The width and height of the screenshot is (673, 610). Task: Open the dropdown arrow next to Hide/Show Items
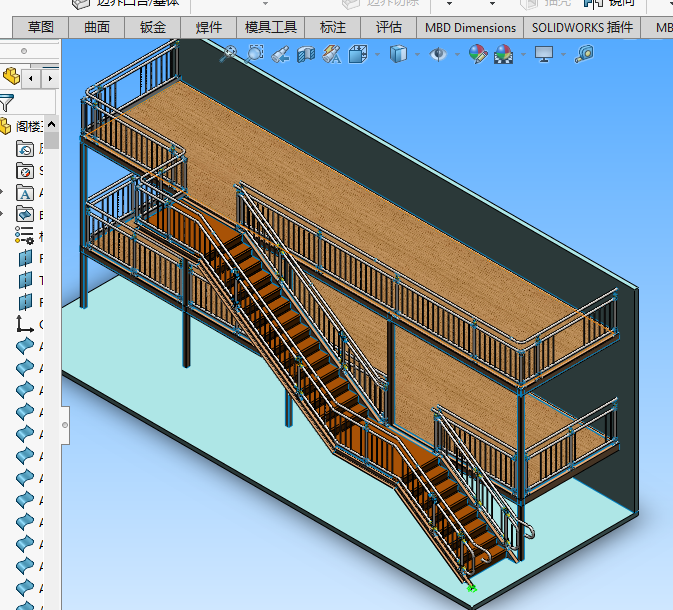(x=456, y=55)
